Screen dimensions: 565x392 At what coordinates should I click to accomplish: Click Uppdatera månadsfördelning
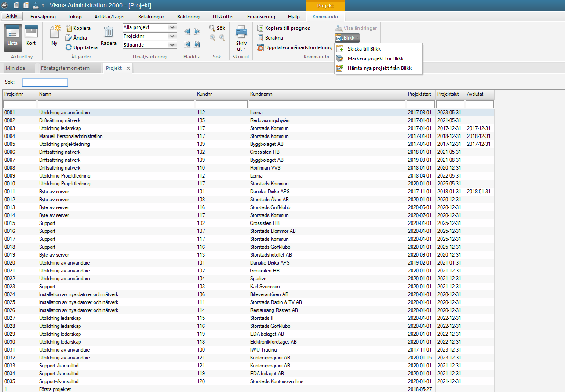295,47
